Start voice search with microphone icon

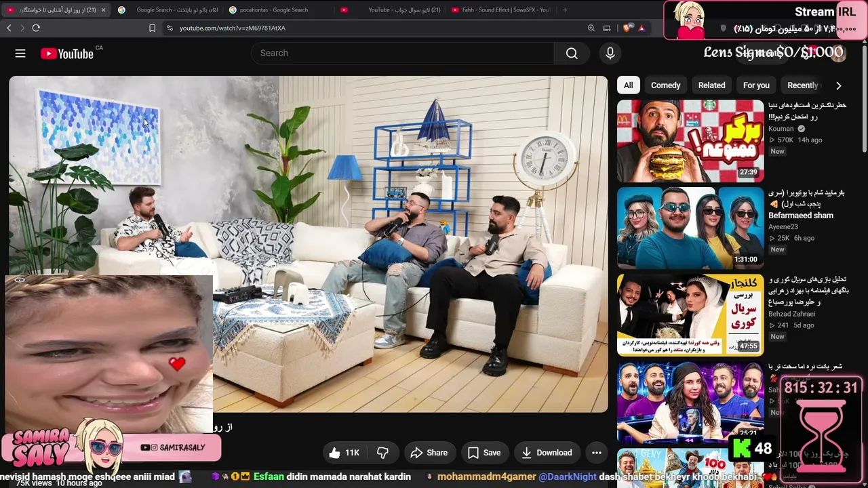coord(610,54)
